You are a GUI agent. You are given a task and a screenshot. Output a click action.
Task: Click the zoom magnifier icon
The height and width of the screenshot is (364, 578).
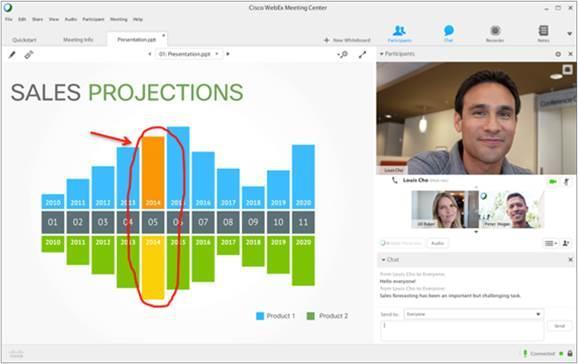pos(342,55)
